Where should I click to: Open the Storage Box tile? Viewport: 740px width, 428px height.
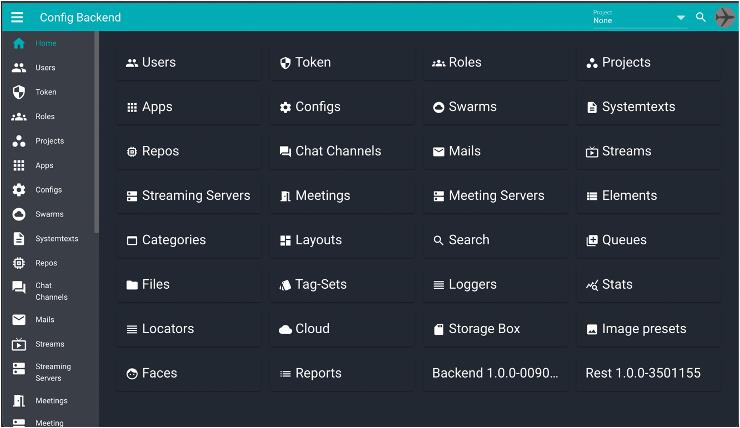pos(495,328)
